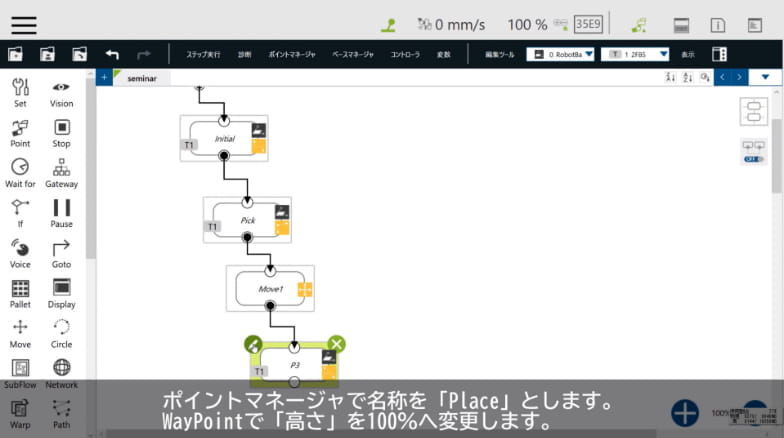Delete the P3 node with green X
This screenshot has width=784, height=438.
[336, 344]
